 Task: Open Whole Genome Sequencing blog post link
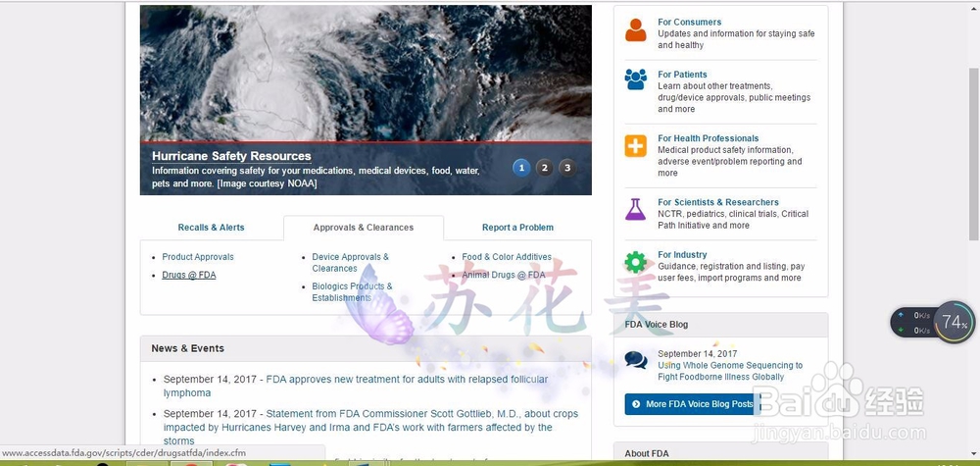[x=730, y=371]
